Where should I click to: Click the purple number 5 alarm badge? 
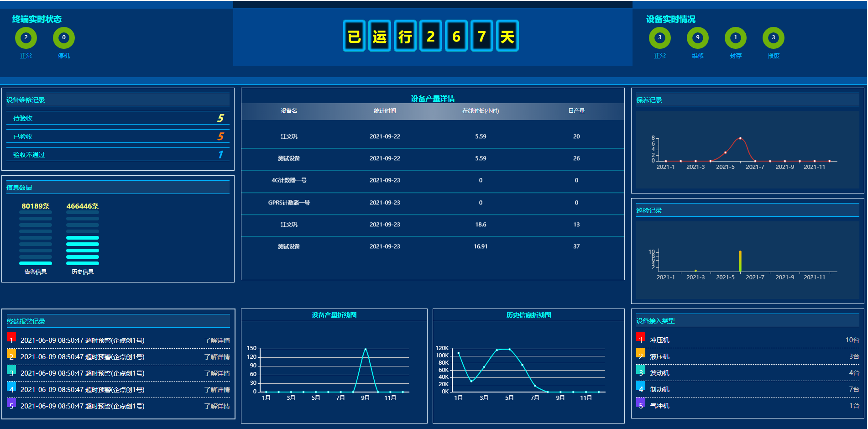click(x=11, y=403)
